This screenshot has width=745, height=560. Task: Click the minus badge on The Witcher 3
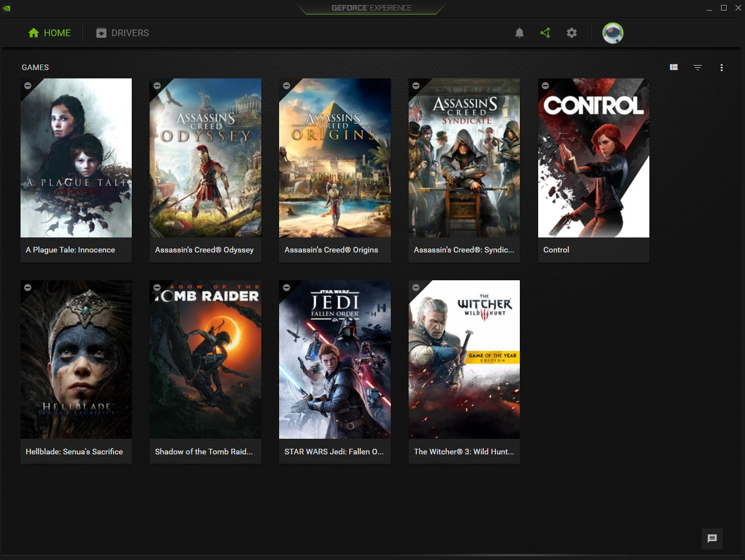click(x=416, y=288)
